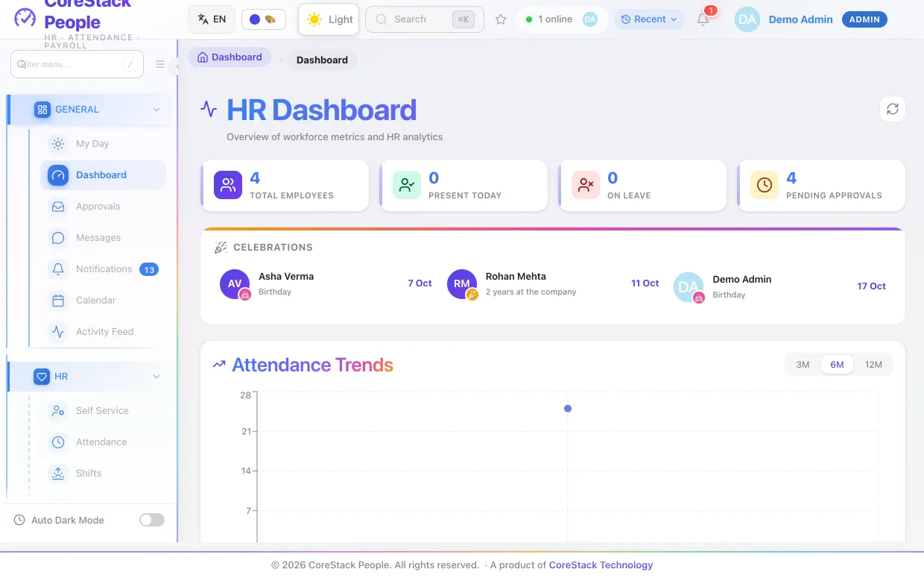Click Demo Admin's celebration entry
The height and width of the screenshot is (578, 924).
(x=781, y=287)
